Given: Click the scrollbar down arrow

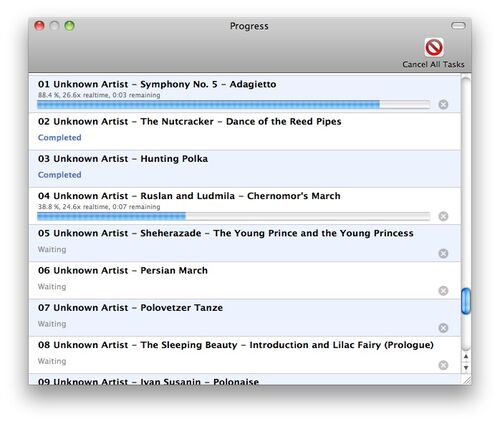Looking at the screenshot, I should coord(466,368).
